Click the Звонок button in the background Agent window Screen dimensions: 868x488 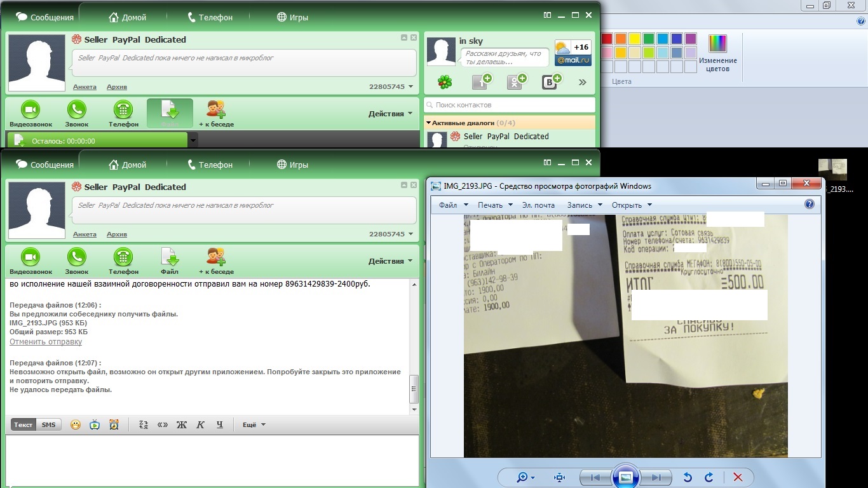click(77, 114)
